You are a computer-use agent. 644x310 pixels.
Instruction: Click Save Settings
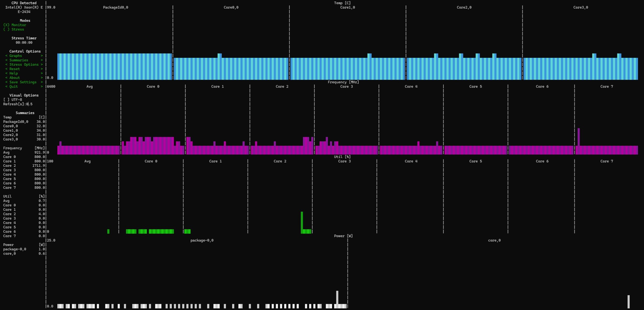point(23,82)
